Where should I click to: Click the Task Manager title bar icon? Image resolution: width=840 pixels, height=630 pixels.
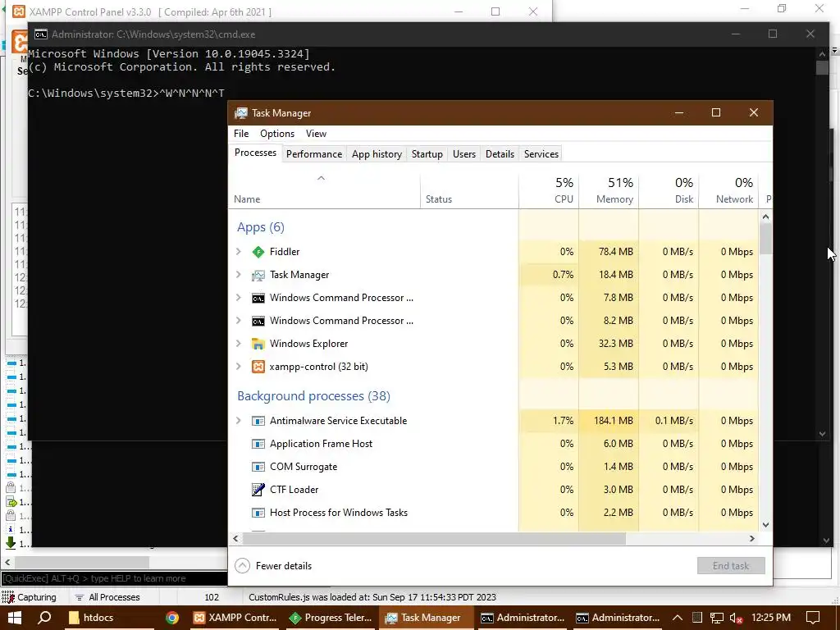pos(241,113)
